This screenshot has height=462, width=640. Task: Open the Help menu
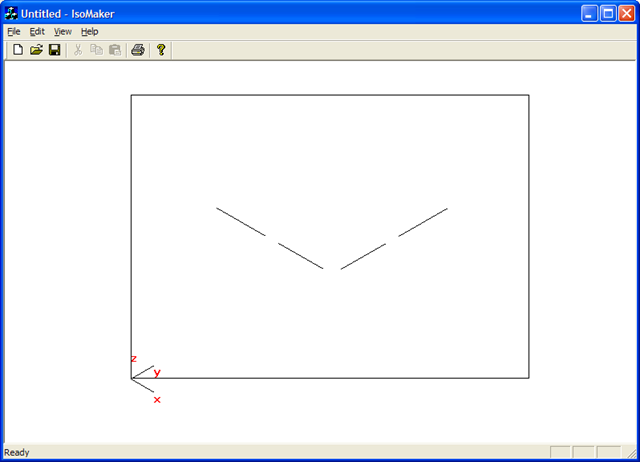[x=89, y=31]
